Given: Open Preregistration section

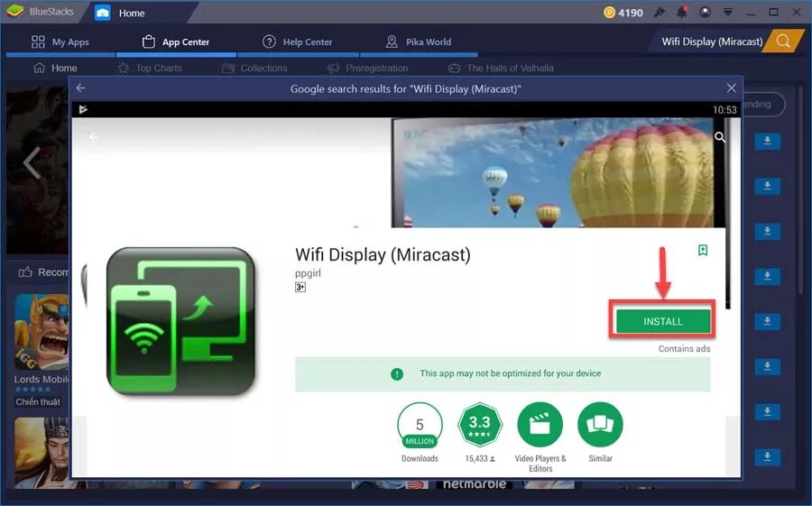Looking at the screenshot, I should [x=368, y=68].
